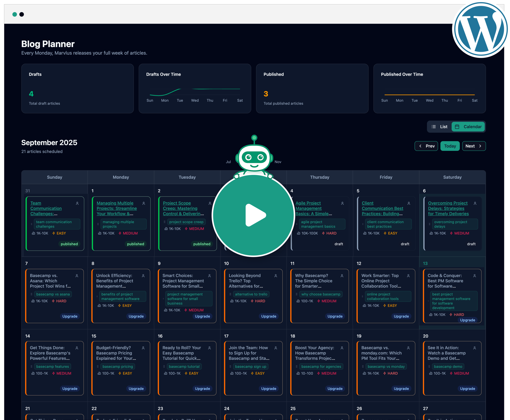The width and height of the screenshot is (510, 420).
Task: Click person icon on Unlock Efficiency card
Action: tap(143, 276)
